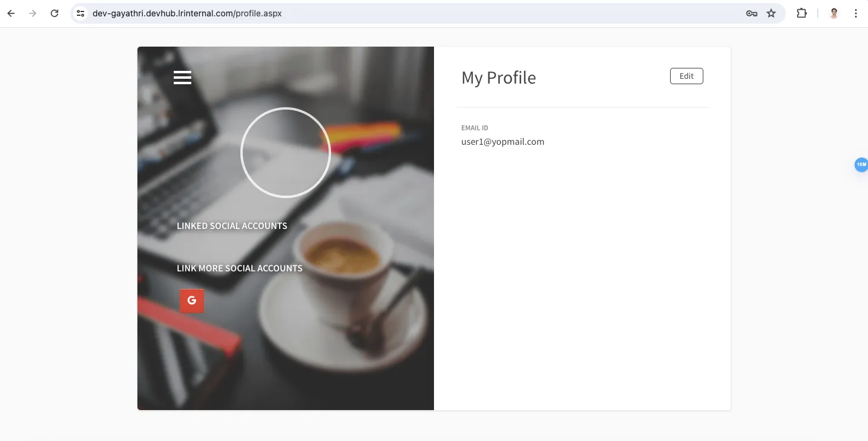Navigate back using the browser back arrow

click(10, 13)
